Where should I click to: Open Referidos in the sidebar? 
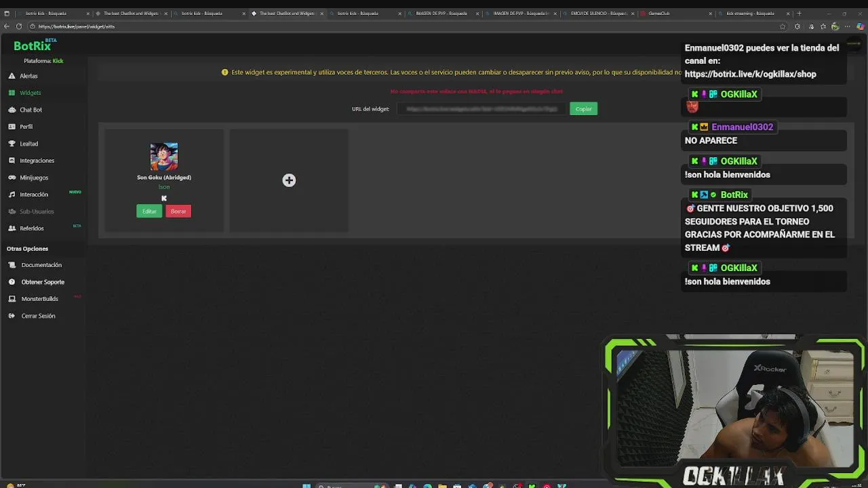pos(32,228)
